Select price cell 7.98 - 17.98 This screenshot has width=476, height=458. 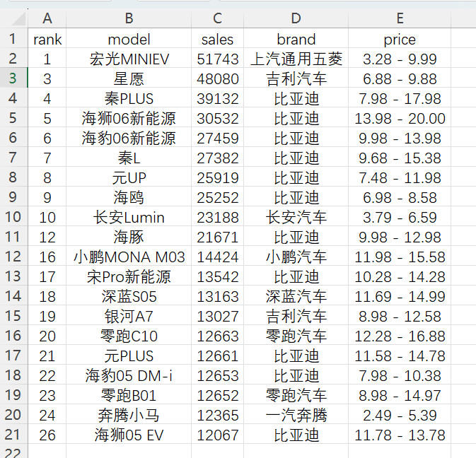click(400, 98)
